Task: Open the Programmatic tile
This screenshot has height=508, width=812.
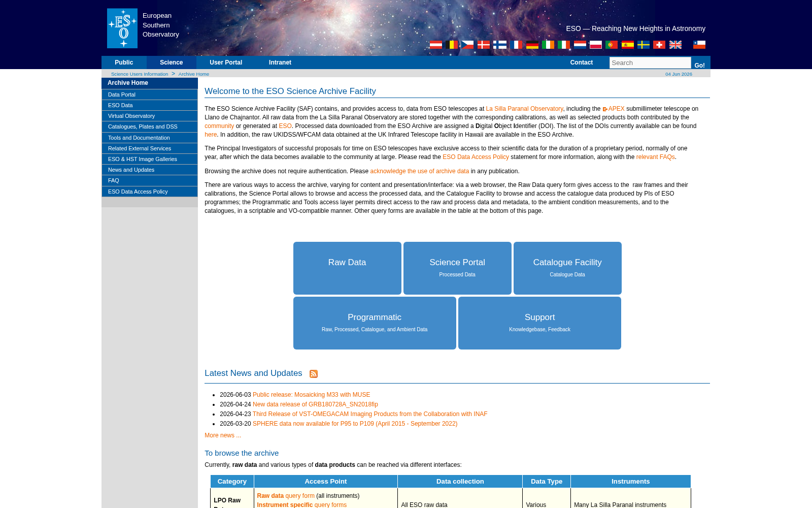Action: tap(375, 323)
